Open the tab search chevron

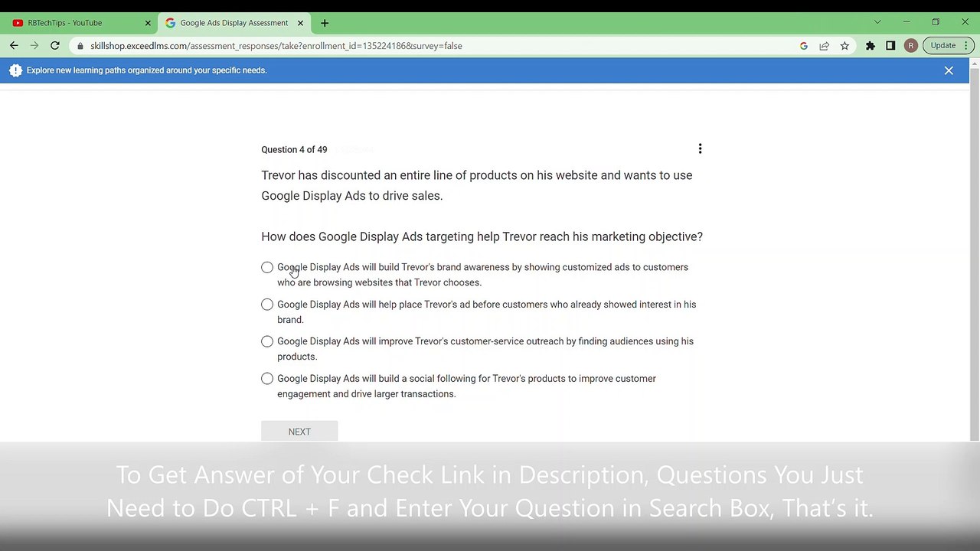(877, 22)
